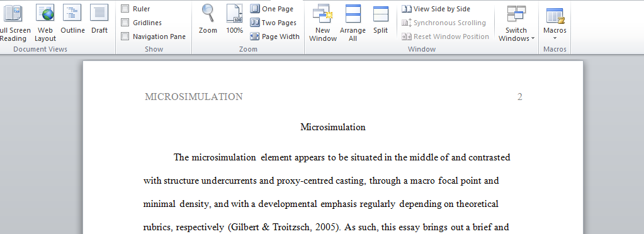
Task: Click the centered Microsimulation title
Action: click(333, 127)
